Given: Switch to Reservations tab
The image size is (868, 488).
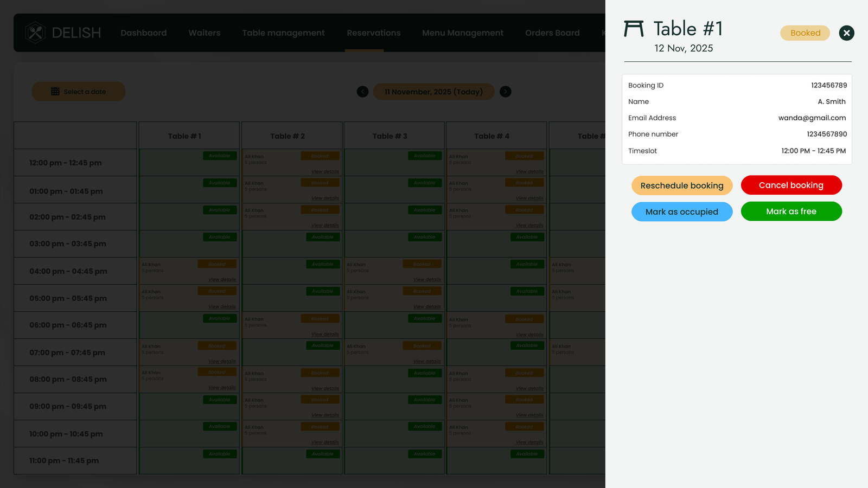Looking at the screenshot, I should 374,33.
